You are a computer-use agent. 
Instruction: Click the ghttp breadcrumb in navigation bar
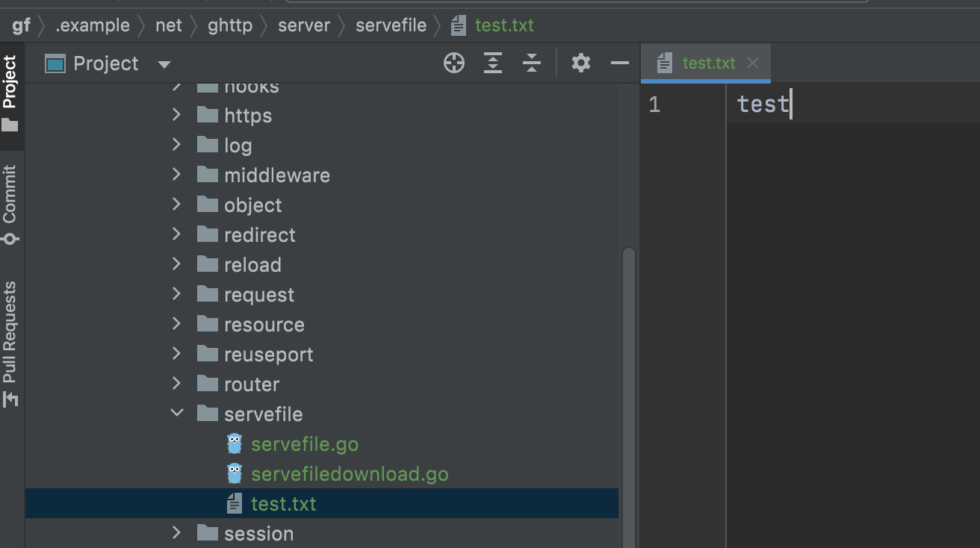(x=230, y=25)
